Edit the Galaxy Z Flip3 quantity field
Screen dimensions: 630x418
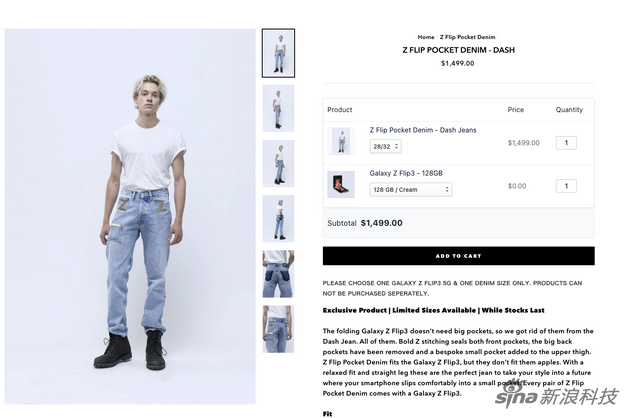(x=566, y=186)
